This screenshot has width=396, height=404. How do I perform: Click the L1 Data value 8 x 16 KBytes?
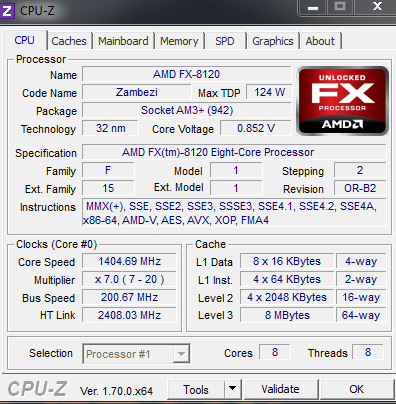tap(287, 261)
